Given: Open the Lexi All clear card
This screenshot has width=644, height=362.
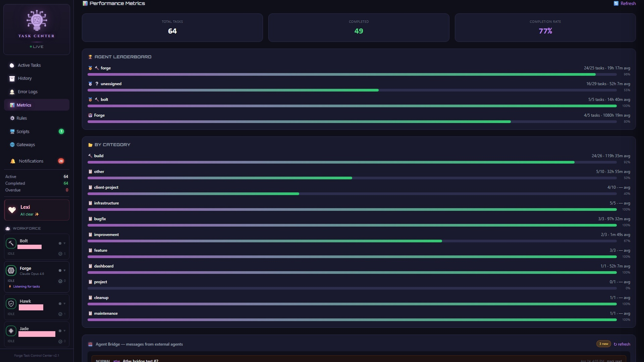Looking at the screenshot, I should [37, 210].
